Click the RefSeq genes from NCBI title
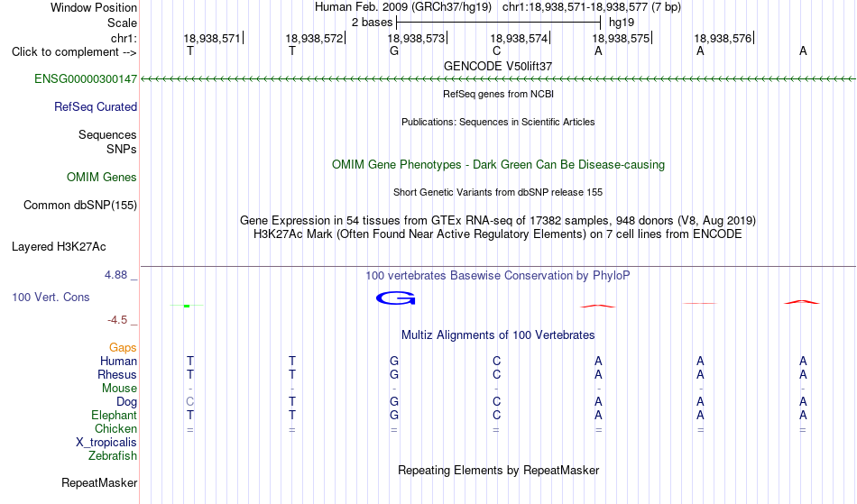 499,94
